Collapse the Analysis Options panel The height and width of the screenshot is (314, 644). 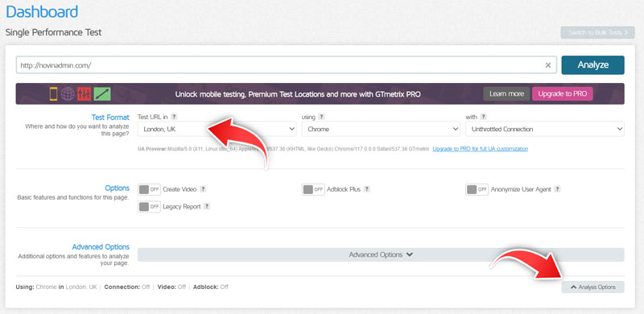pos(592,287)
